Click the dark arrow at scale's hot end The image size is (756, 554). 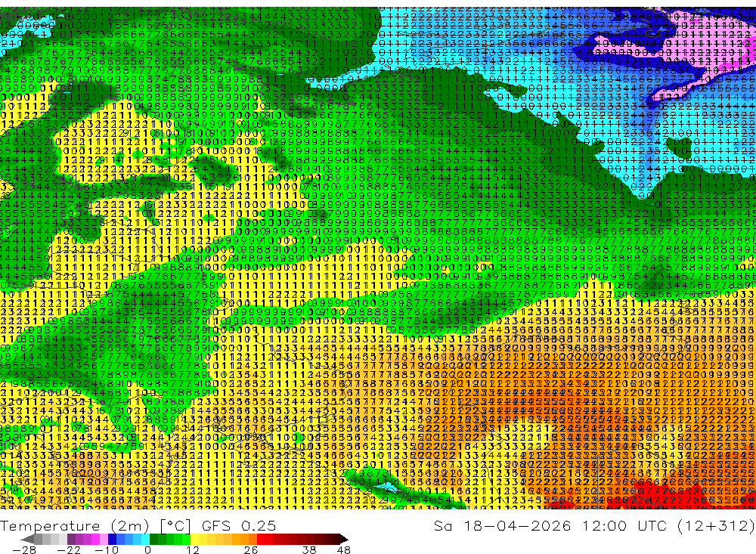coord(343,539)
